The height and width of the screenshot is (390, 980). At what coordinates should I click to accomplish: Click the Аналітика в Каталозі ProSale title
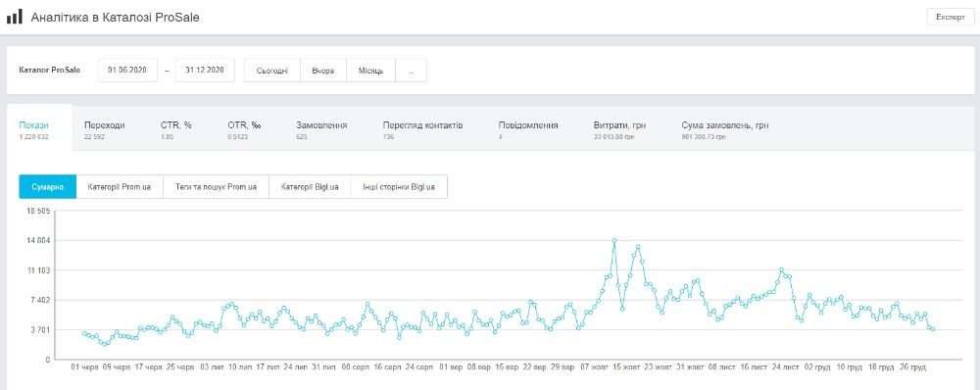[x=115, y=18]
